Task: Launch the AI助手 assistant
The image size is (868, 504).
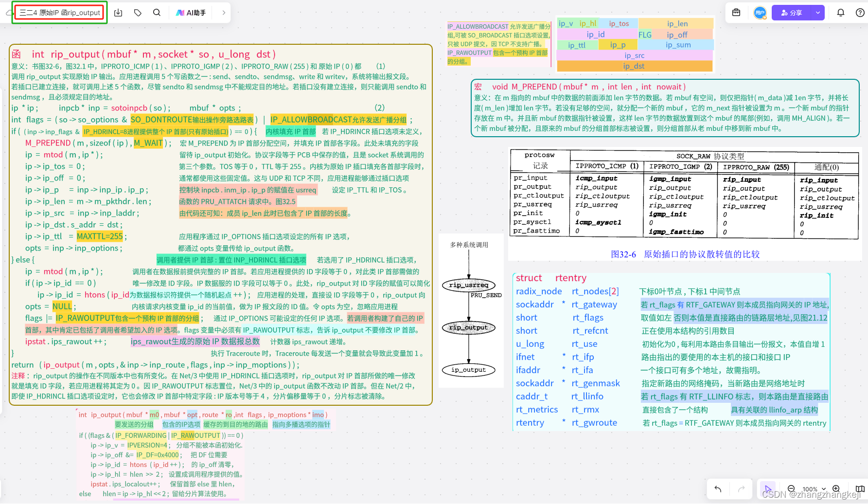Action: point(191,13)
